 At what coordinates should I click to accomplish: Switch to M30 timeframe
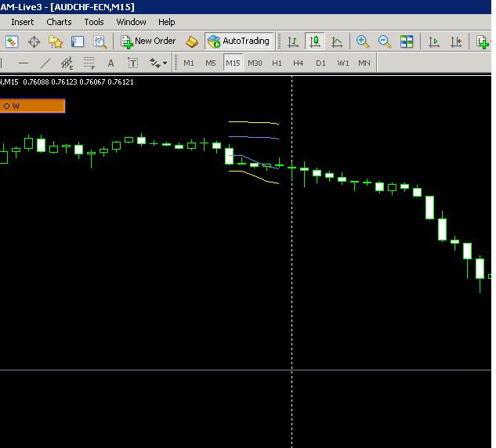(255, 63)
